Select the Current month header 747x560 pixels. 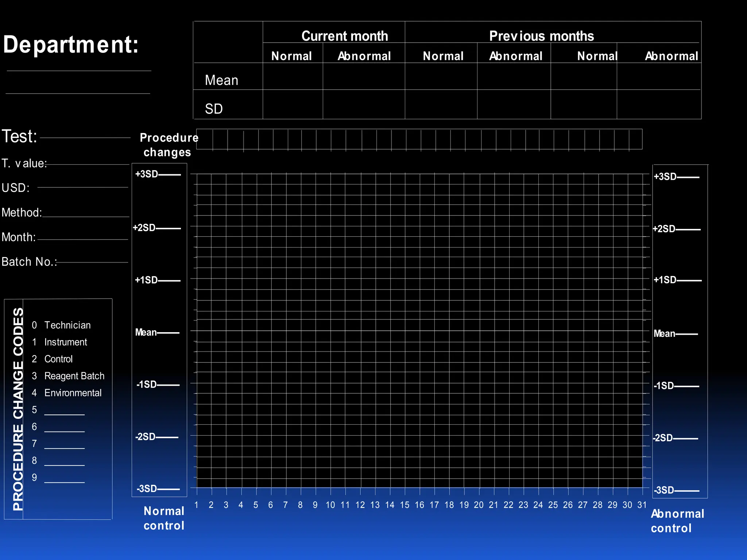pos(344,36)
